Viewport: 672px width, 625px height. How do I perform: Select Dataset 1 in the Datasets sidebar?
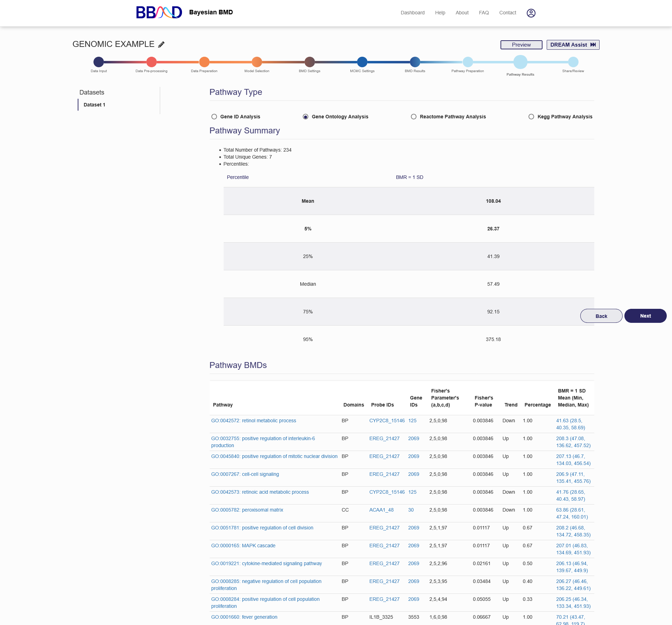(94, 105)
